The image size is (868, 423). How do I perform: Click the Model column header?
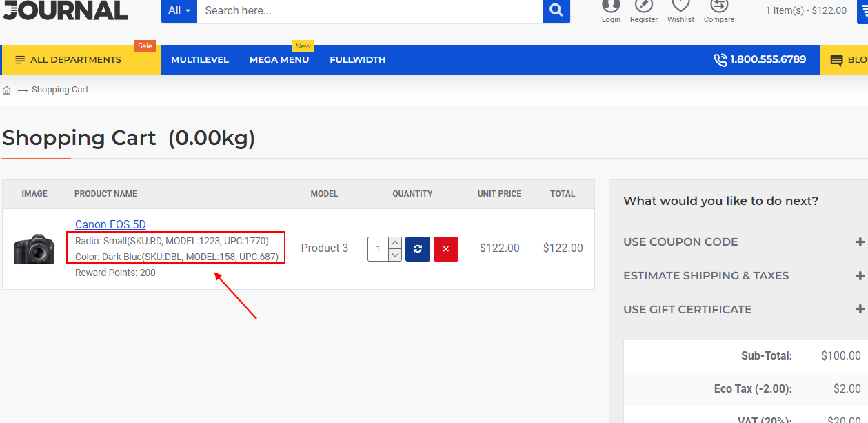324,194
